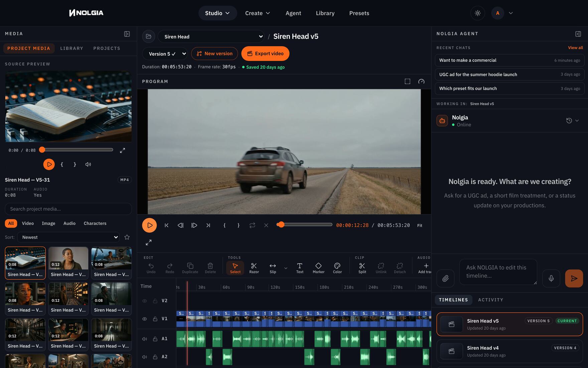
Task: Lock the V2 track
Action: (155, 301)
